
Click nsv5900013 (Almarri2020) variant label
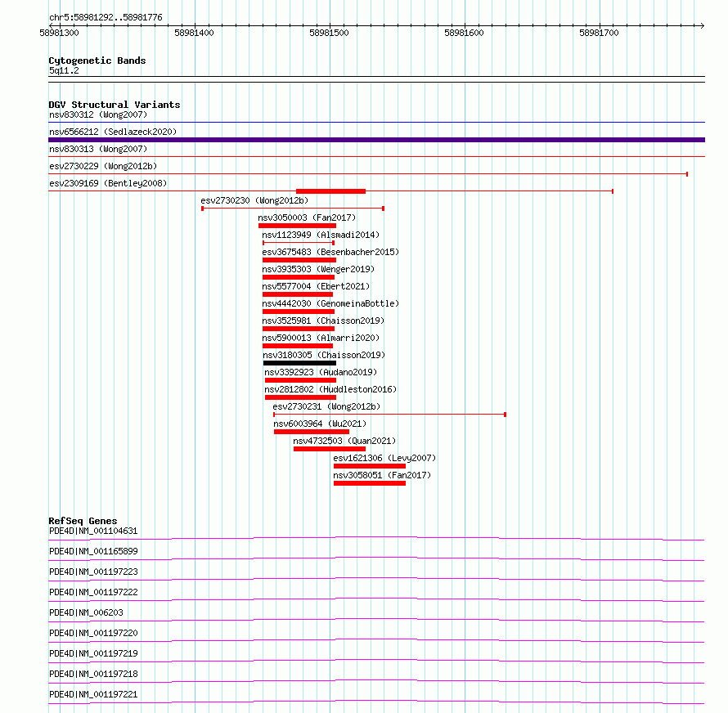pos(321,338)
